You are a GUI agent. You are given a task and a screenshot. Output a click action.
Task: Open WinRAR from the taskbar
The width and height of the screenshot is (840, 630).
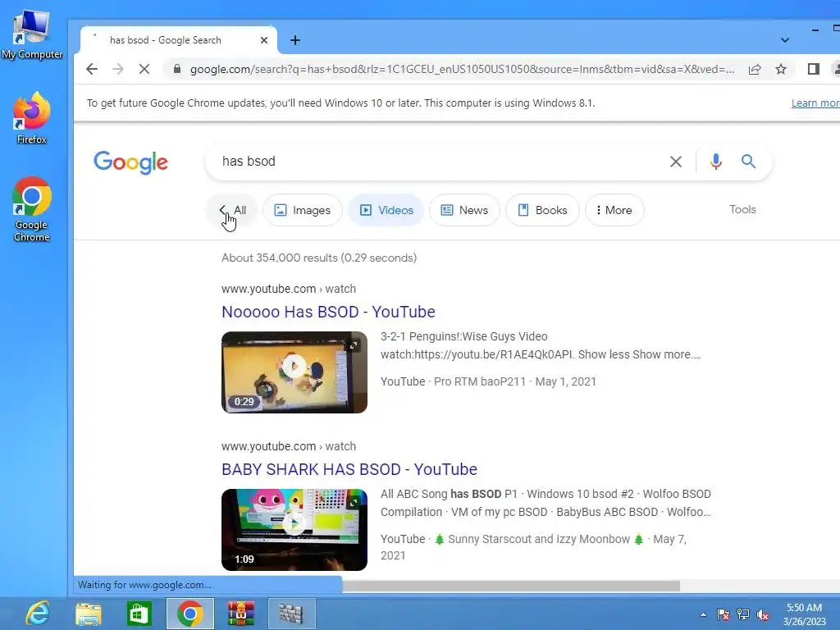pyautogui.click(x=240, y=614)
